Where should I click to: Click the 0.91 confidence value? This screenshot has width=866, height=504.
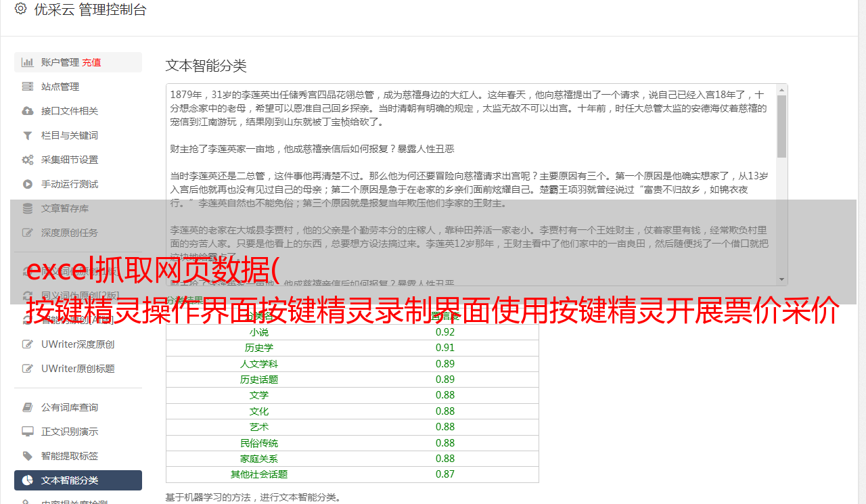click(x=445, y=348)
